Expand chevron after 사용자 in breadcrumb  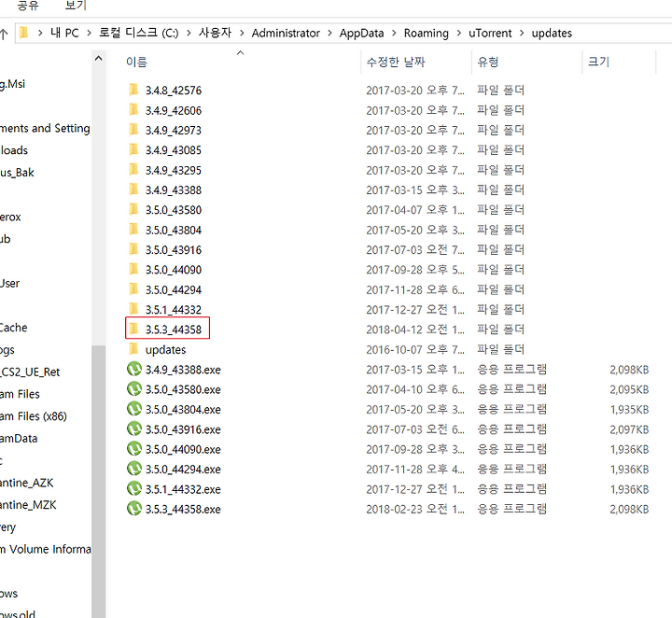point(242,33)
